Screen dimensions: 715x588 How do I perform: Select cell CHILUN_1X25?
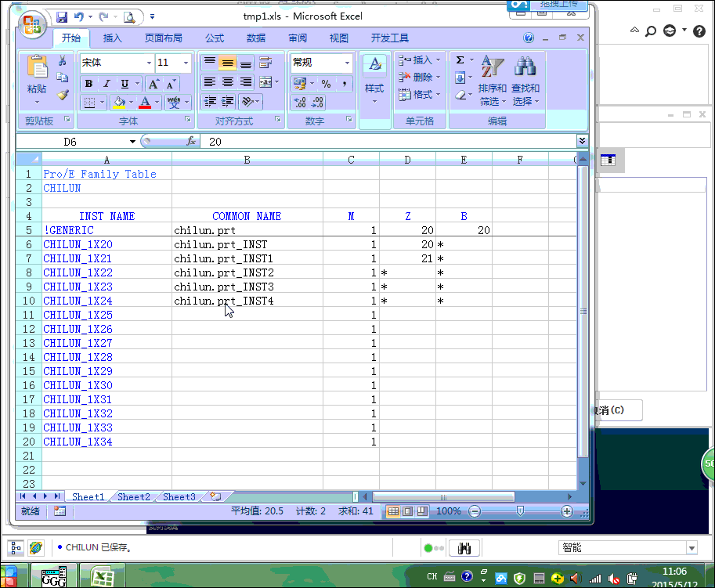(107, 315)
